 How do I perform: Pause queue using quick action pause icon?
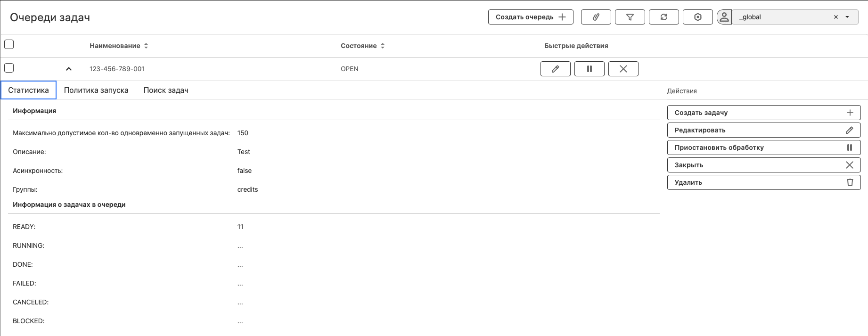(589, 69)
